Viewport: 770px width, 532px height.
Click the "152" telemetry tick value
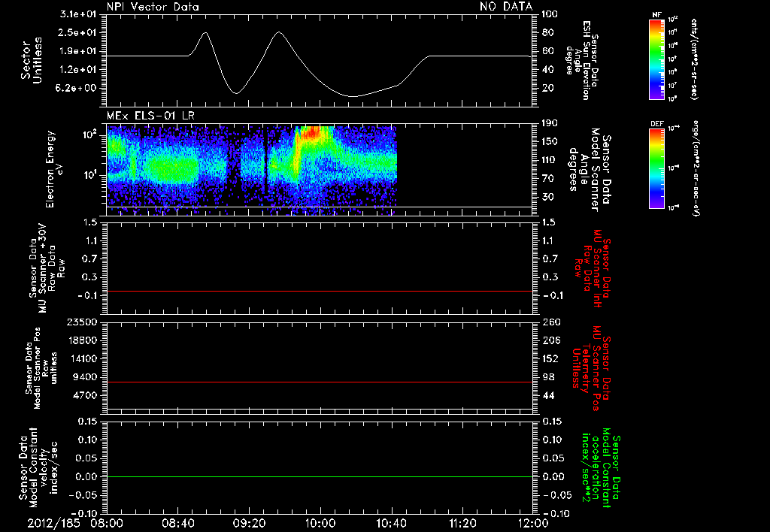(550, 358)
